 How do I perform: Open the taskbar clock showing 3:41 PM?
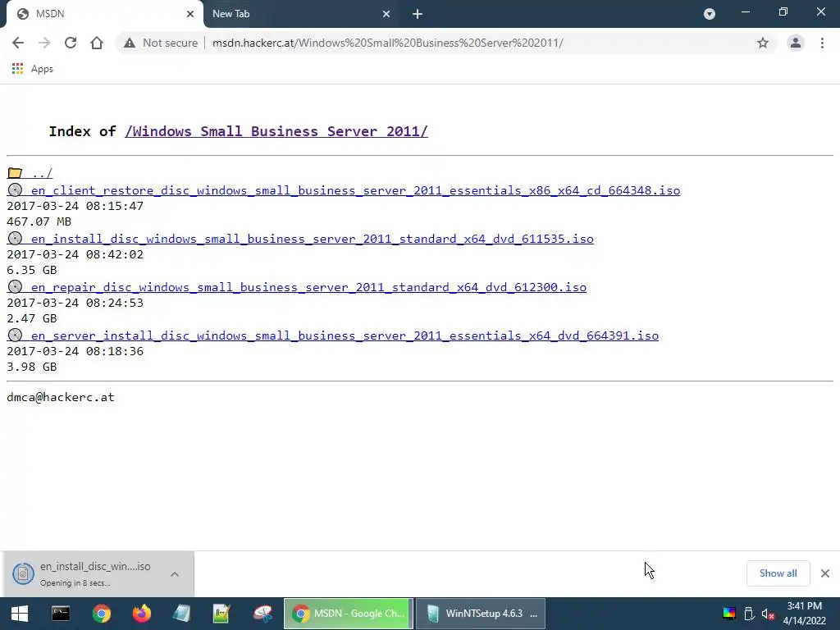805,614
